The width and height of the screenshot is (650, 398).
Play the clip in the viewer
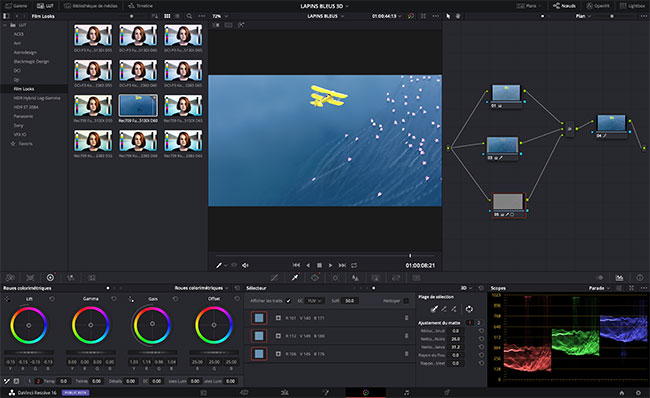[x=330, y=265]
